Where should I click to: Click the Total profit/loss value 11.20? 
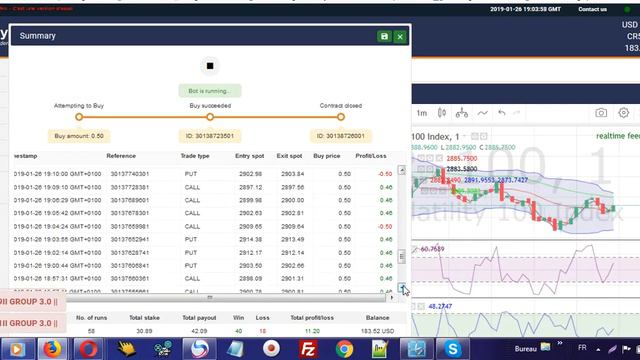(x=312, y=331)
